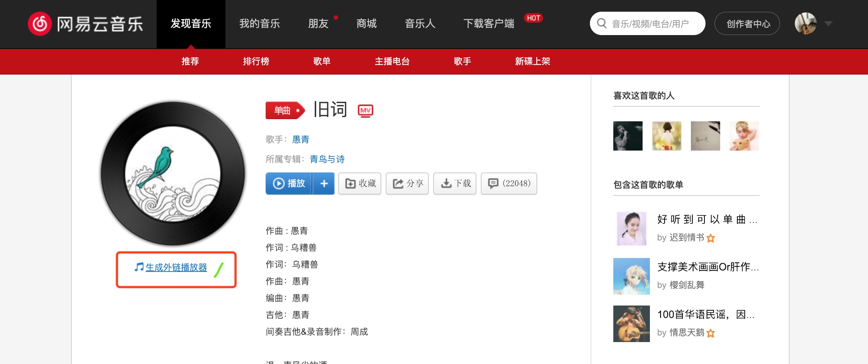868x364 pixels.
Task: Click the NetEase Cloud Music logo
Action: coord(86,24)
